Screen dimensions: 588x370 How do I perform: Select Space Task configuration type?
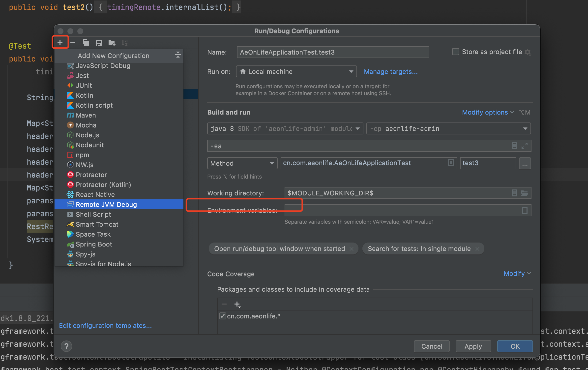pos(119,234)
